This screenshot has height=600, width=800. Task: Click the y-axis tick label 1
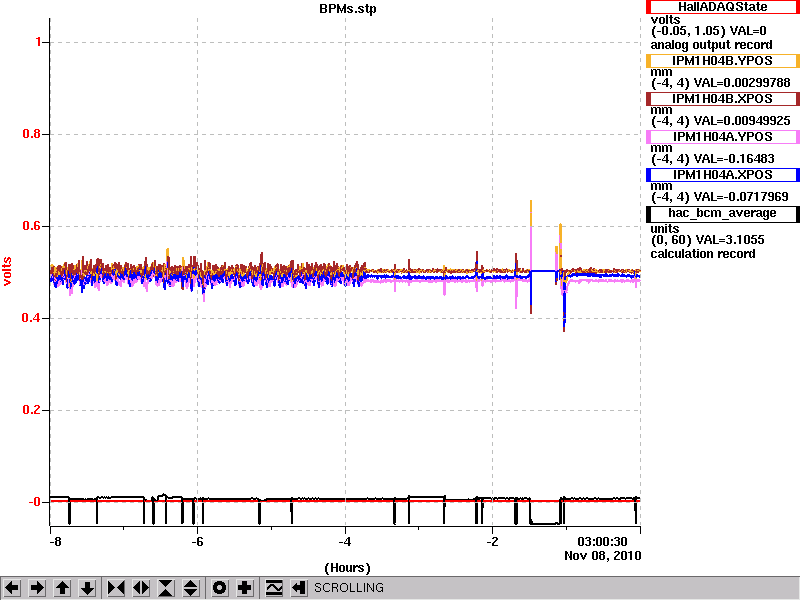(x=39, y=42)
